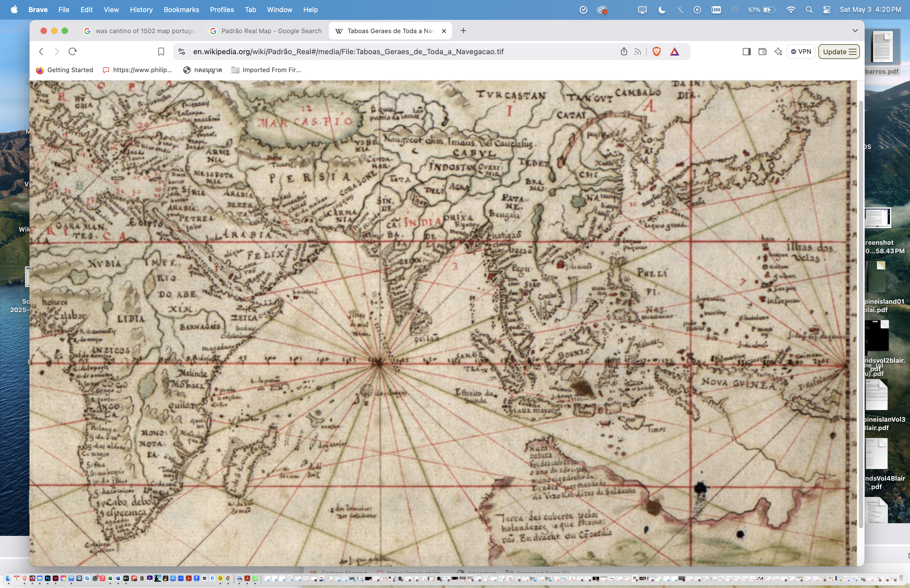Open the Brave application menu
This screenshot has width=910, height=588.
[x=38, y=9]
